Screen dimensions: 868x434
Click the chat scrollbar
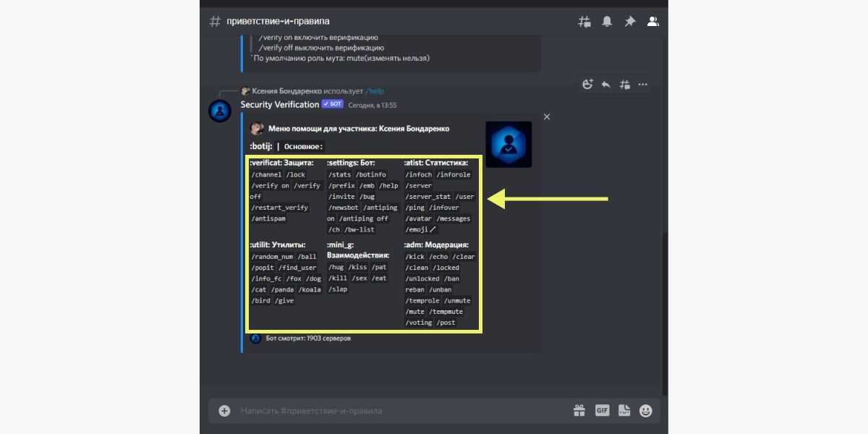tap(665, 311)
